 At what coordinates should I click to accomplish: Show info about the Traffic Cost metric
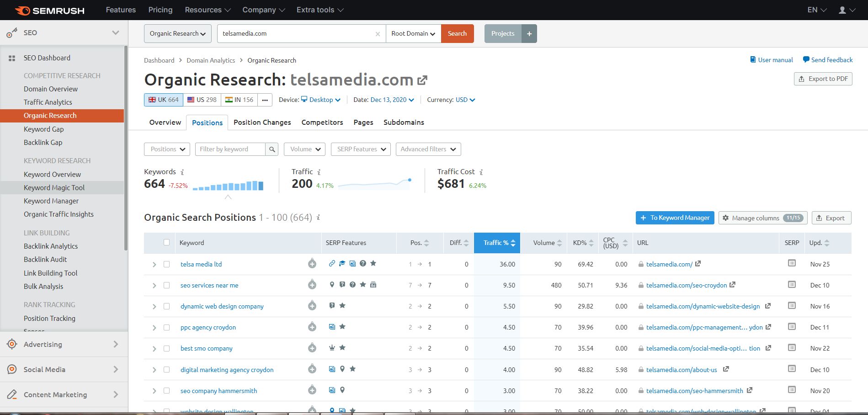(x=481, y=172)
